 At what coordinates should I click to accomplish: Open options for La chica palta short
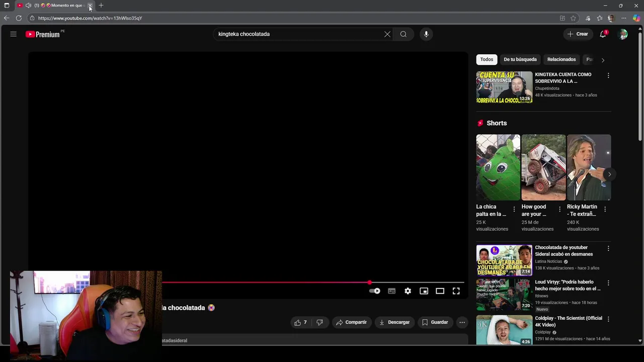514,209
